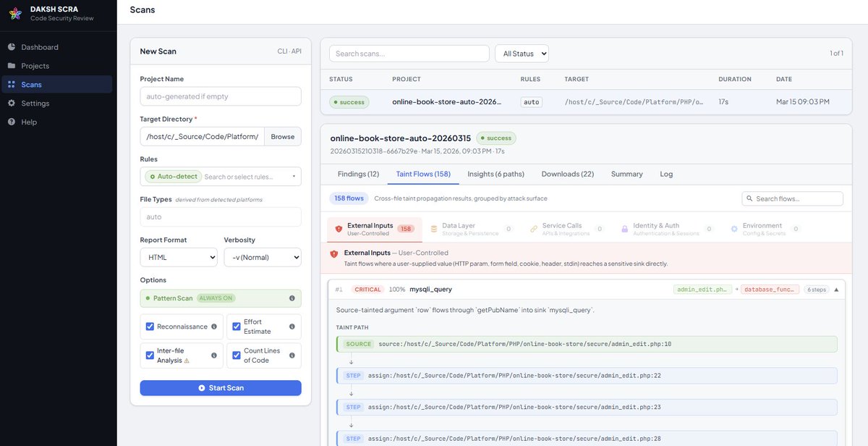Click the 158 flows count badge

(x=349, y=198)
